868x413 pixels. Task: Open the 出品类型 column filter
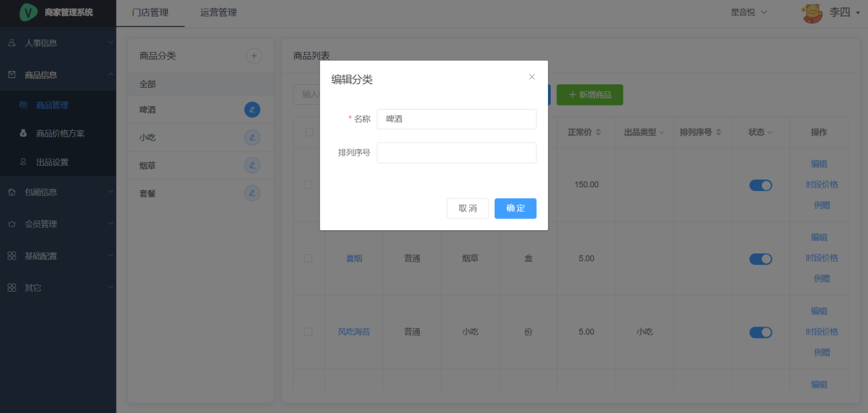(x=660, y=133)
